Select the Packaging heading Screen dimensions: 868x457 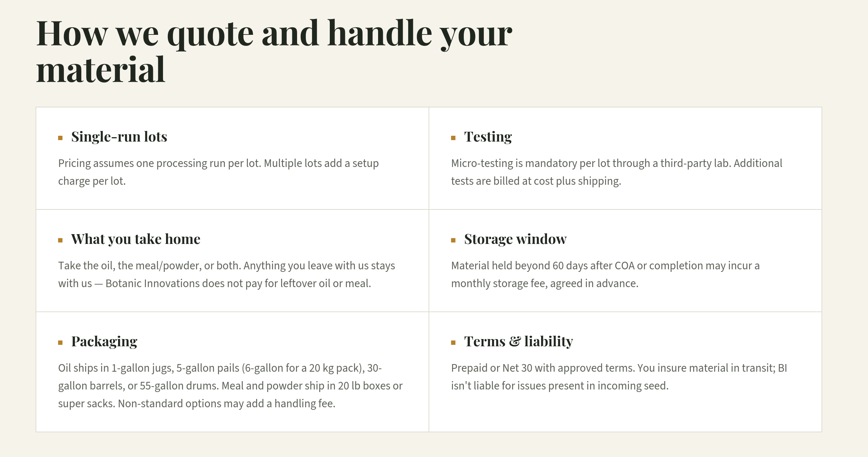point(104,342)
